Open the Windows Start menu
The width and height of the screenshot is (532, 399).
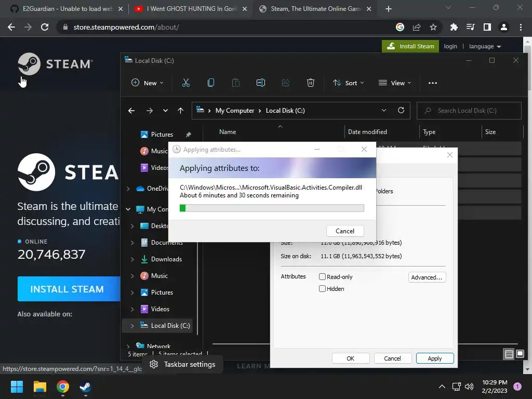coord(17,387)
